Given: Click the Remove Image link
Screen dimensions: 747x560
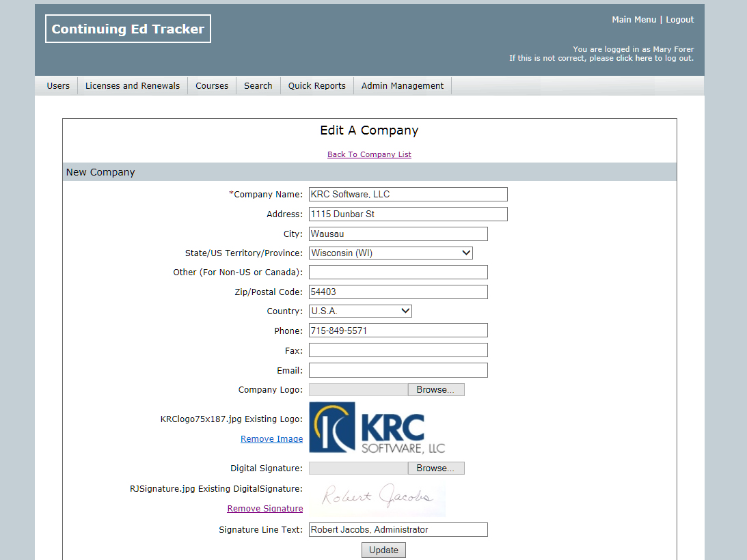Looking at the screenshot, I should tap(271, 439).
